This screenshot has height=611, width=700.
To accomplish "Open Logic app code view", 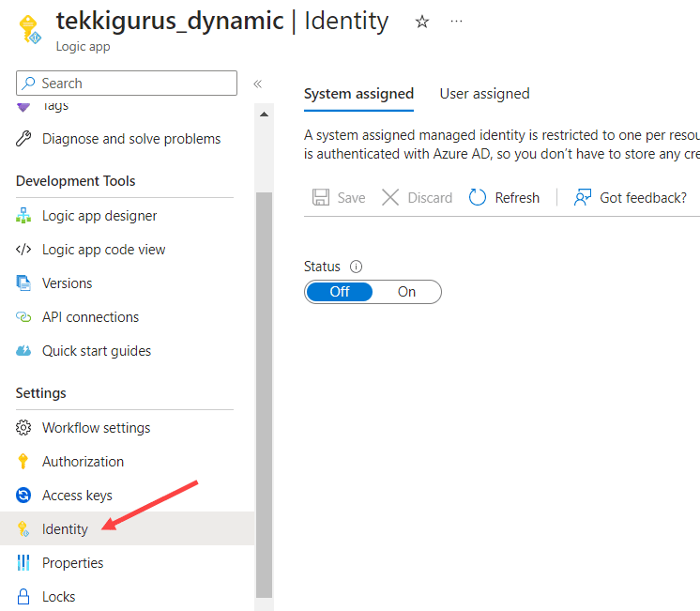I will tap(103, 250).
